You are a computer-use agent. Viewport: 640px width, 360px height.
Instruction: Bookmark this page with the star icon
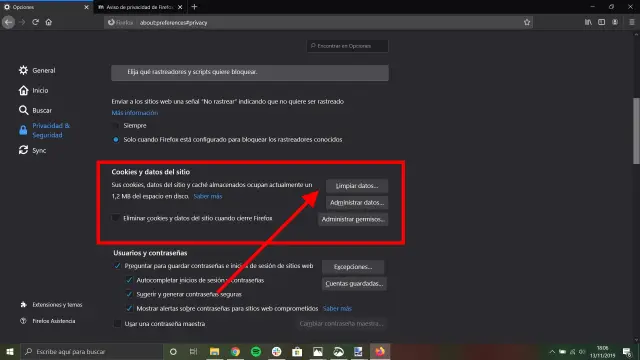pos(527,22)
